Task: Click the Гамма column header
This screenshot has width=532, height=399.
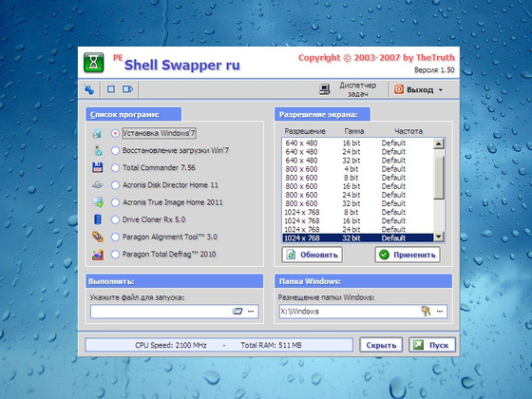Action: click(353, 131)
